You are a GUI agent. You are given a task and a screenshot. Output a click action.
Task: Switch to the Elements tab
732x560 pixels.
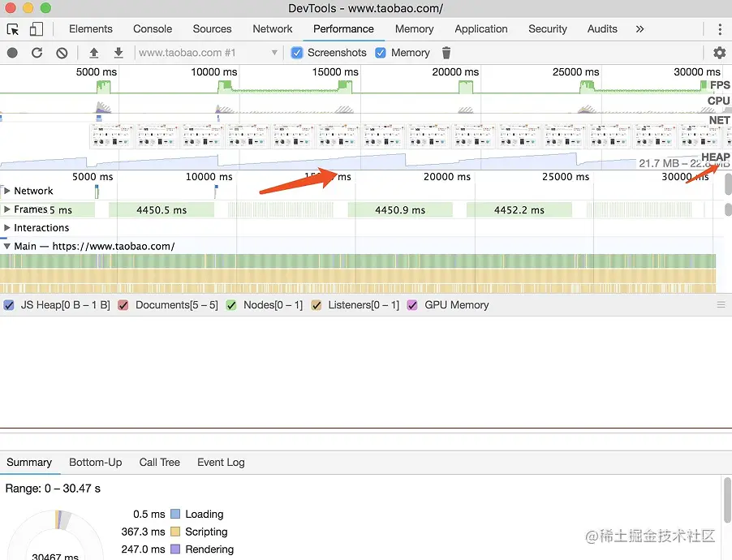pos(91,29)
